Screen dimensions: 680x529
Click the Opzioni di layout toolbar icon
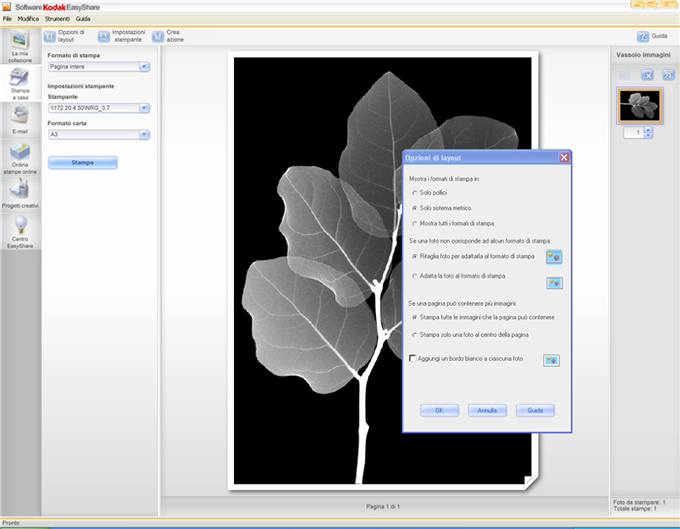(x=50, y=36)
